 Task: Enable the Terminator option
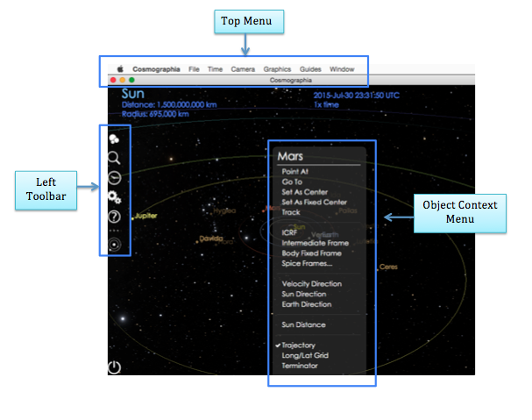pos(299,367)
